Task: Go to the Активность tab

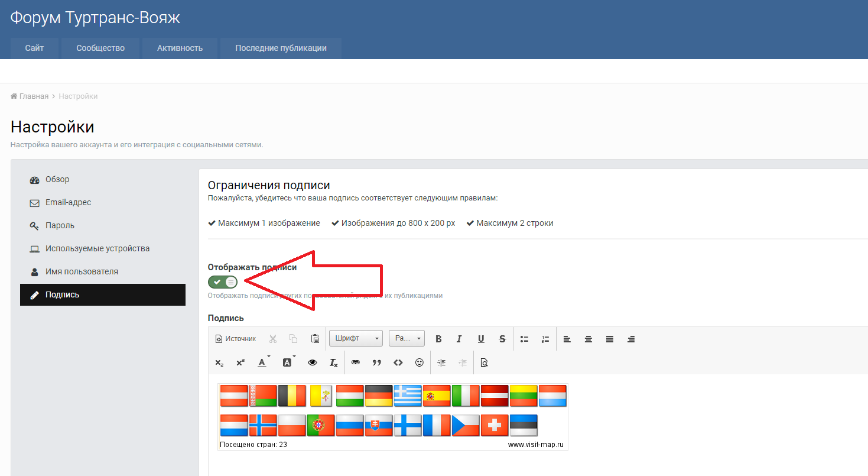Action: pyautogui.click(x=180, y=48)
